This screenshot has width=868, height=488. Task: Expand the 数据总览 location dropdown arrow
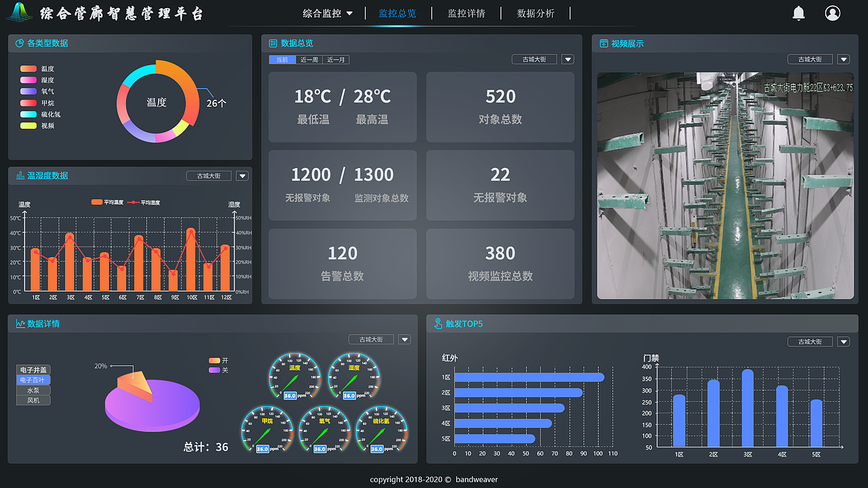pos(568,60)
